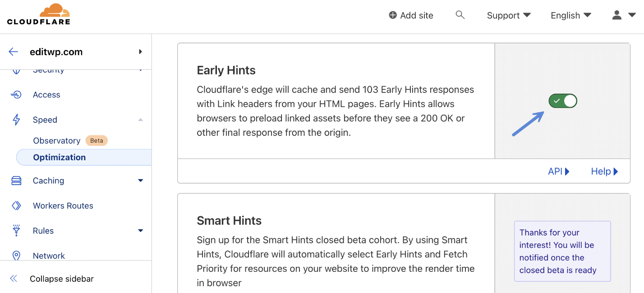
Task: Open the Support dropdown
Action: point(508,15)
